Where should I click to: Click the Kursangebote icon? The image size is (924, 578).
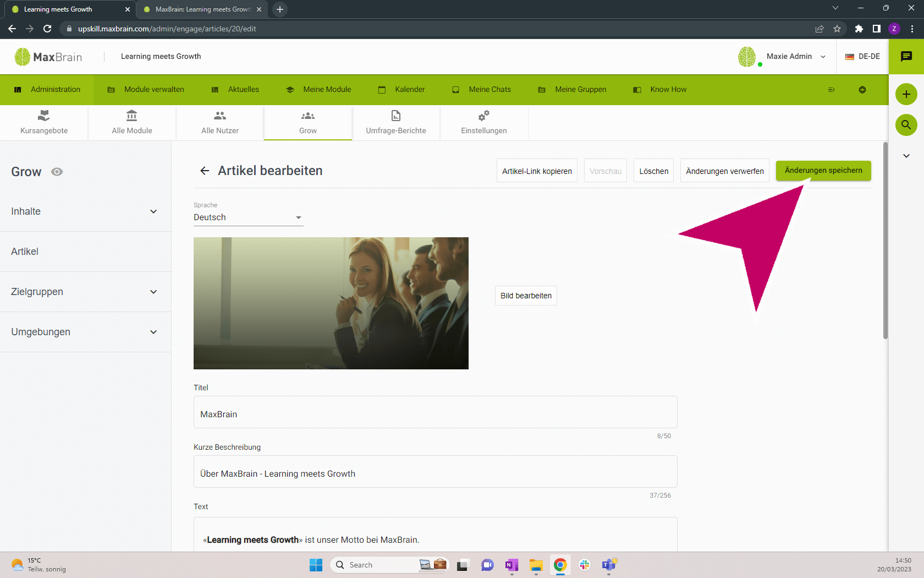click(44, 116)
